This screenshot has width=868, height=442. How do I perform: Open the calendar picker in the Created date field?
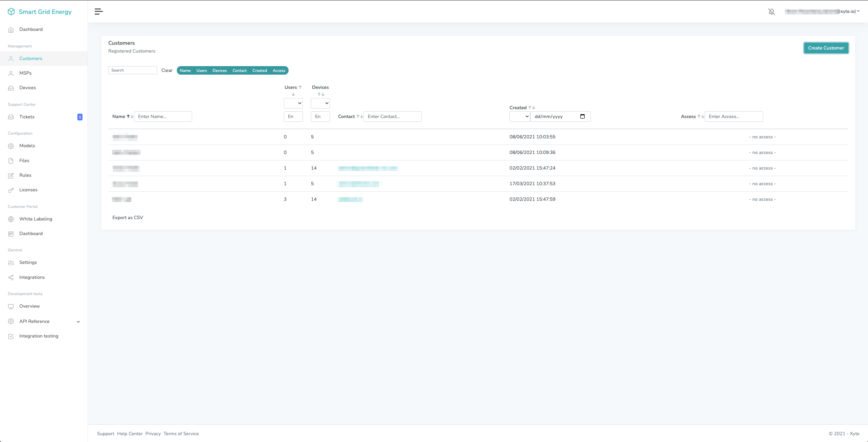(x=583, y=116)
